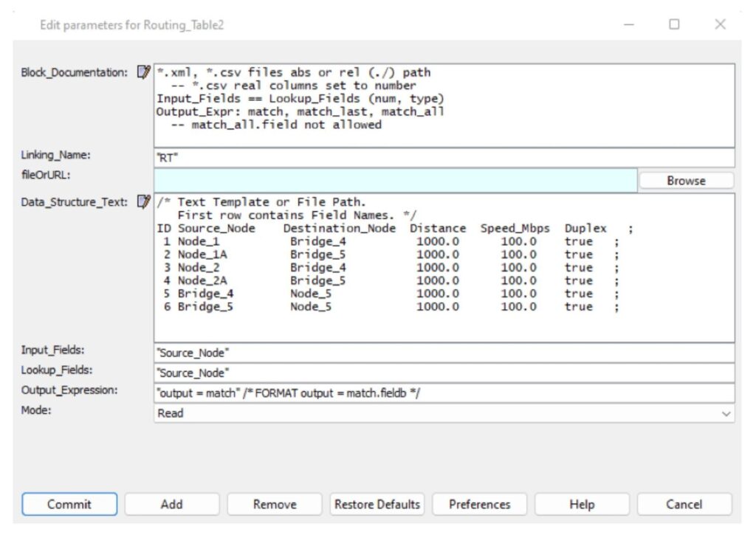Maximize the Edit parameters window
The height and width of the screenshot is (537, 756).
[674, 24]
